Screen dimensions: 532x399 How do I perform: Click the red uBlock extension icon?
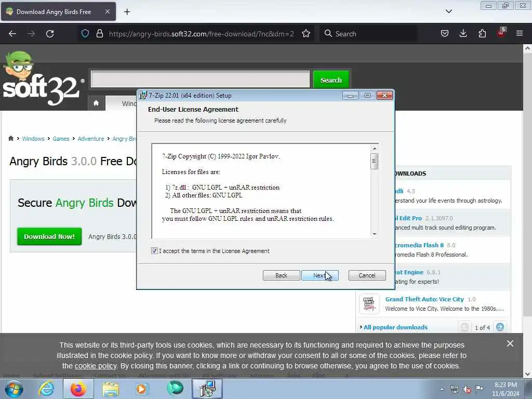click(501, 33)
